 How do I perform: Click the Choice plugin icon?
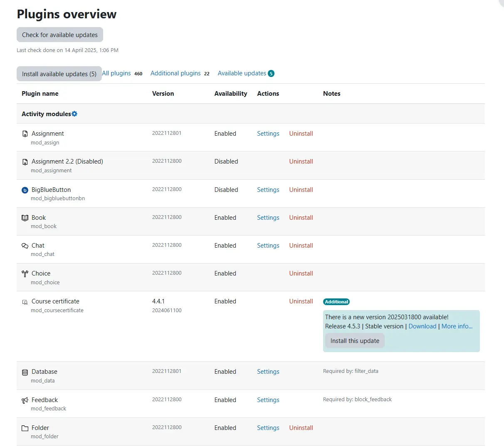(25, 274)
